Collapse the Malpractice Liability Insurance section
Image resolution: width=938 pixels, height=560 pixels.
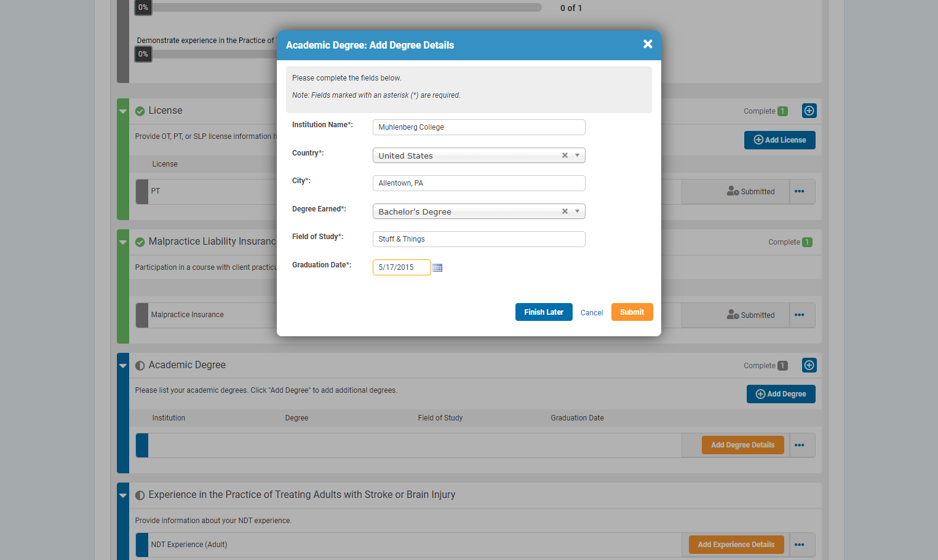(x=123, y=242)
